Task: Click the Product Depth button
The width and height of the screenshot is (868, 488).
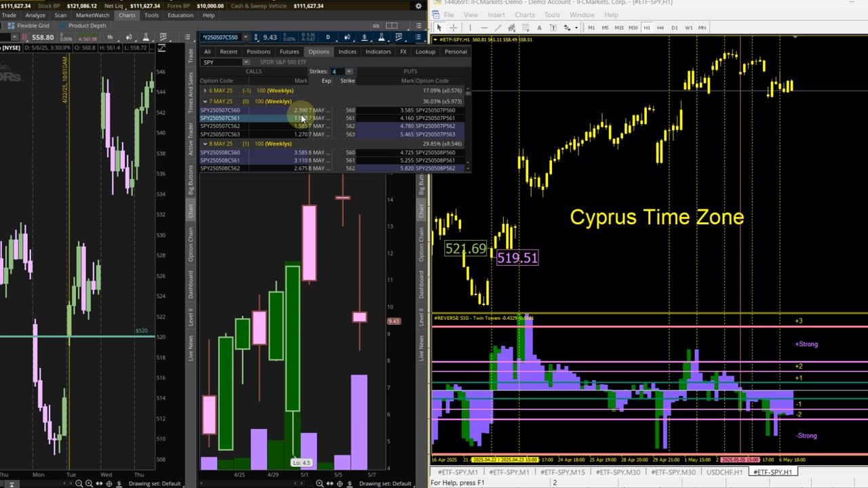Action: pos(82,26)
